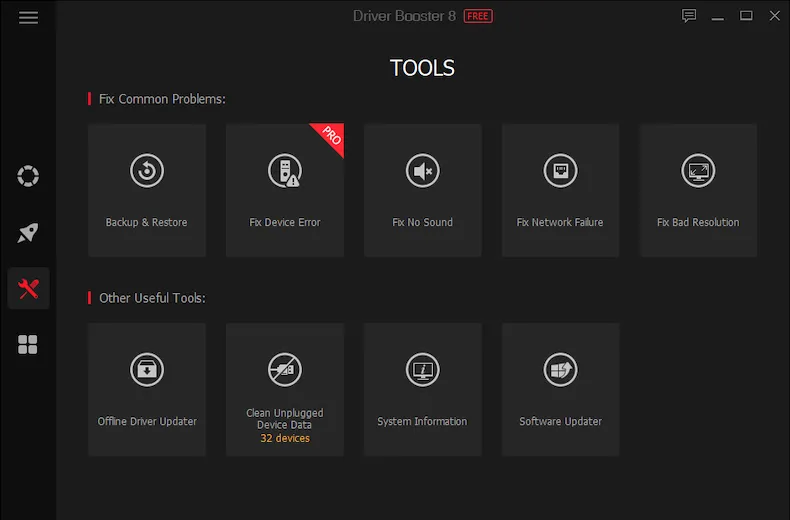This screenshot has width=790, height=520.
Task: Click the Fix Device Error icon
Action: 285,170
